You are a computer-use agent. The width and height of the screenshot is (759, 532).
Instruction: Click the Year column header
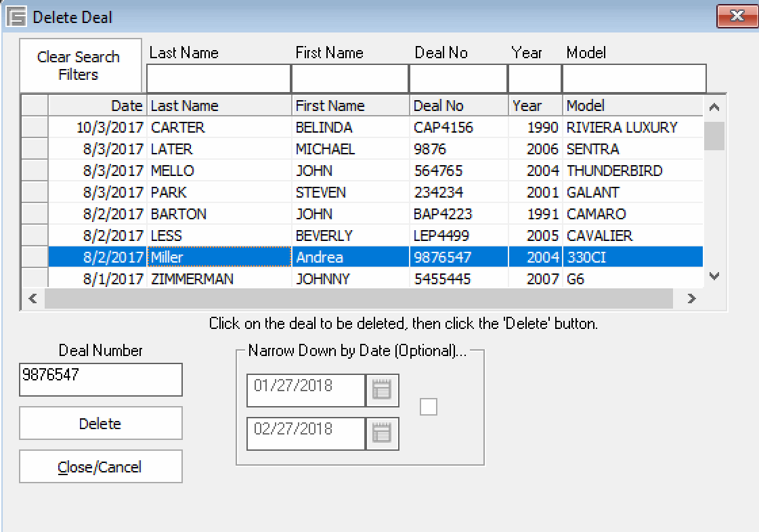(x=534, y=105)
